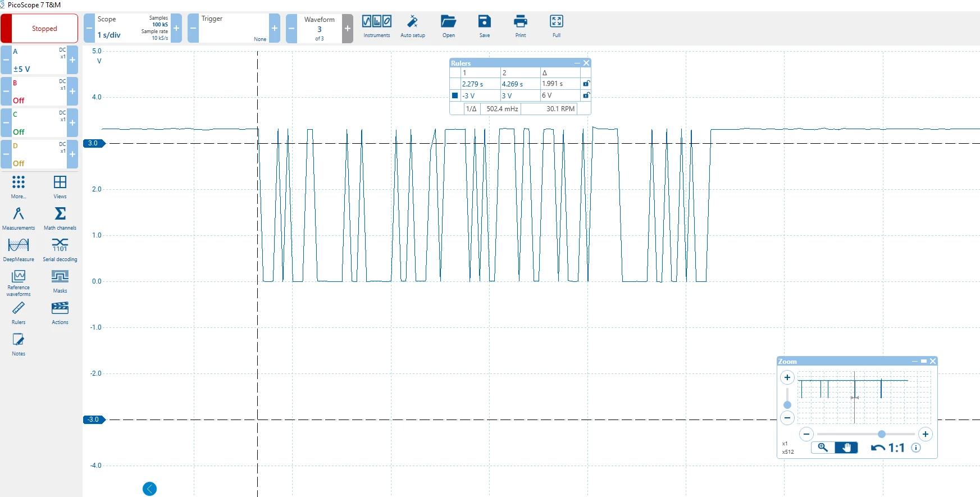This screenshot has height=497, width=980.
Task: Open the Rulers tool
Action: click(19, 312)
